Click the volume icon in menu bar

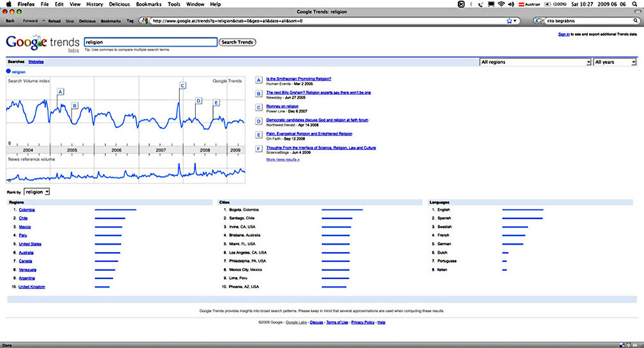tap(511, 4)
